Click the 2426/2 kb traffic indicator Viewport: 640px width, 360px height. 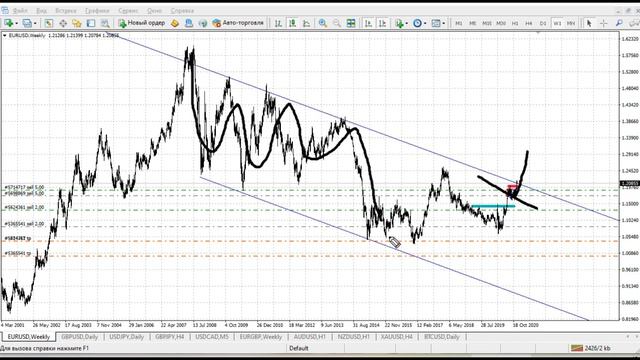click(x=597, y=348)
